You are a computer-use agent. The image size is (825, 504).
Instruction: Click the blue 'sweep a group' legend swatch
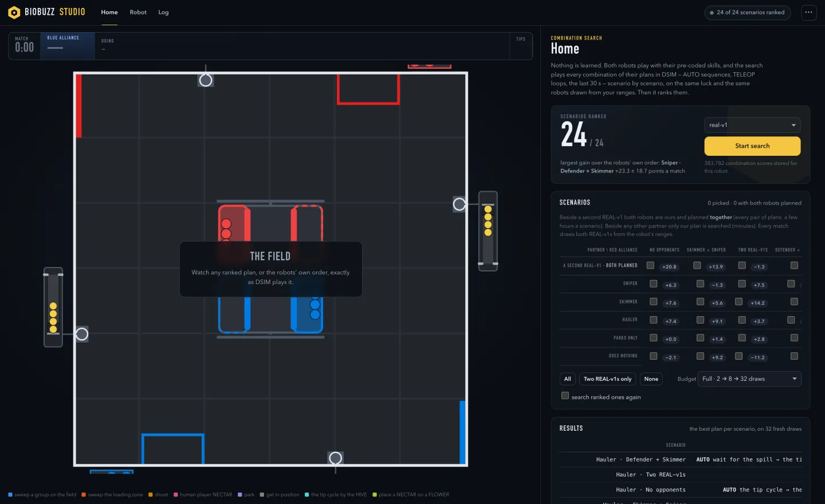click(x=10, y=495)
